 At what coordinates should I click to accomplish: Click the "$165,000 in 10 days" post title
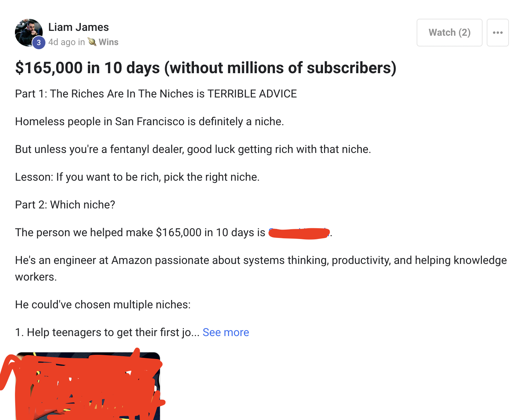click(x=205, y=68)
